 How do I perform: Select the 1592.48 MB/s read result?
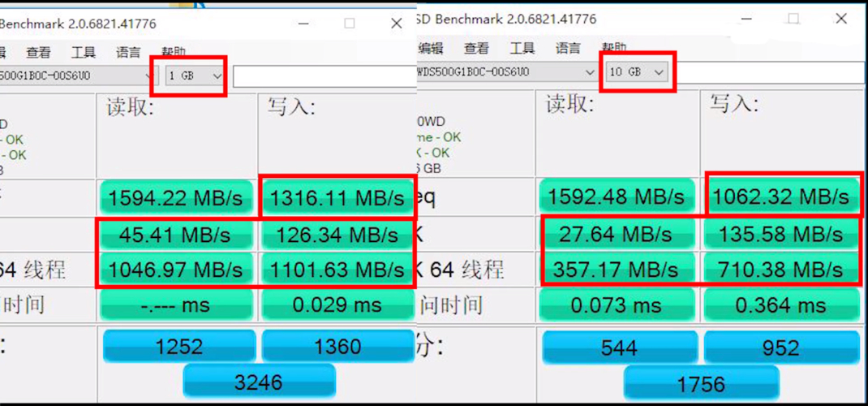[617, 197]
